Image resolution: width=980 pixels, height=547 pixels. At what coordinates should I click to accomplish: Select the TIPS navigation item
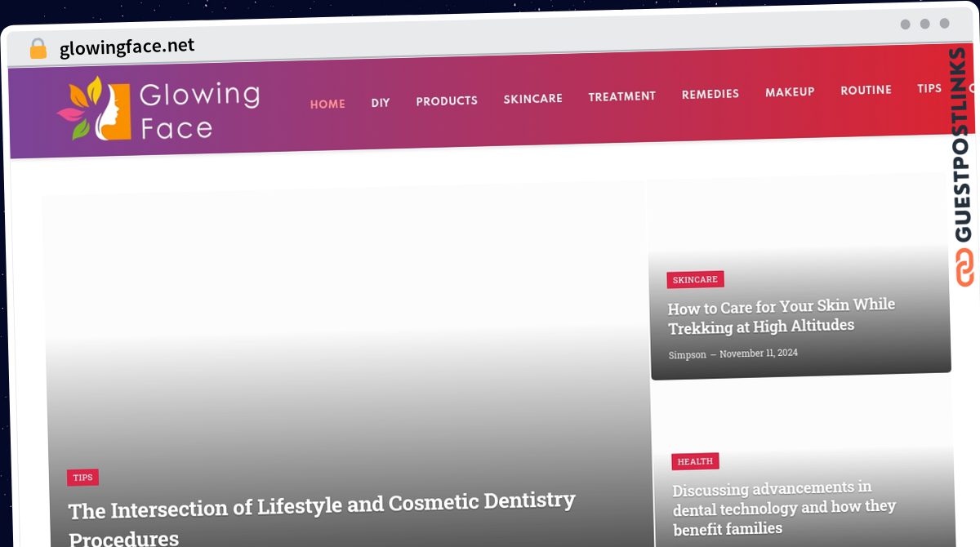click(929, 88)
